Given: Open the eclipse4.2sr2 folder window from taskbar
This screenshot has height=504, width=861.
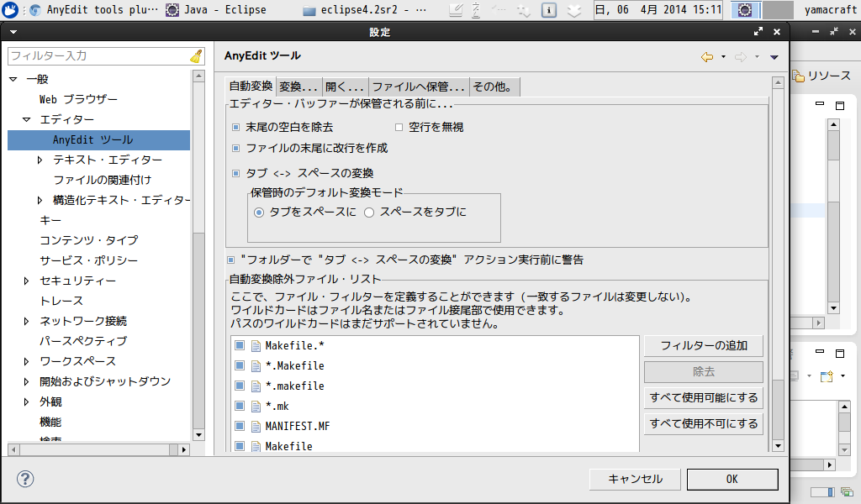Looking at the screenshot, I should pos(365,9).
